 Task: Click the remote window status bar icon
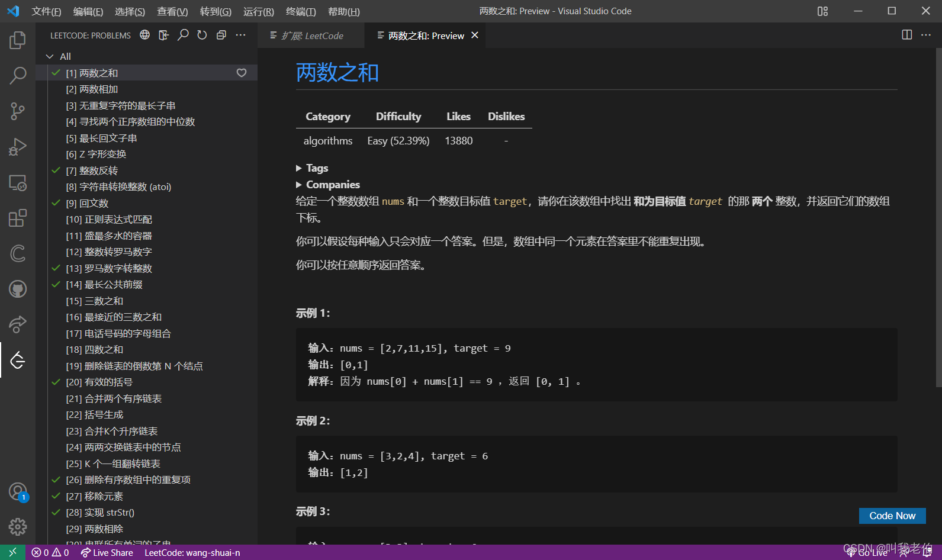(12, 552)
